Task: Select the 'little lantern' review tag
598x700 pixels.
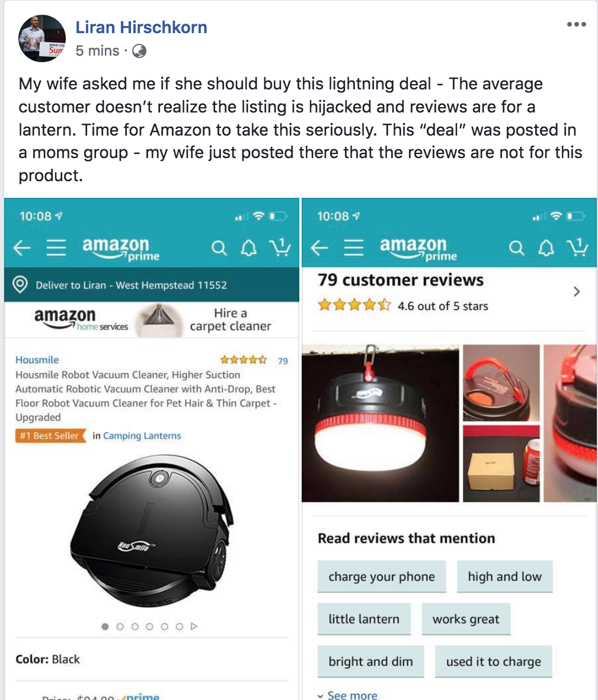Action: [x=364, y=619]
